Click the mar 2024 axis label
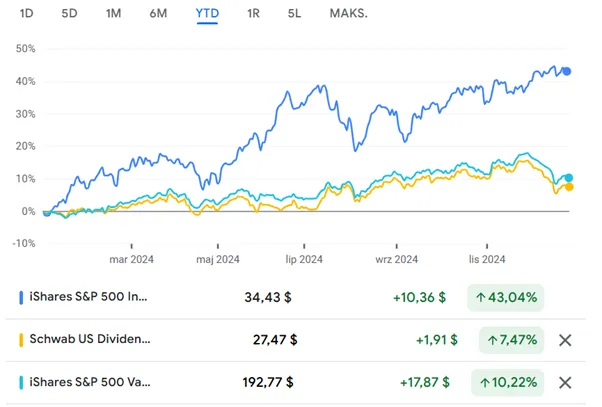 (131, 260)
